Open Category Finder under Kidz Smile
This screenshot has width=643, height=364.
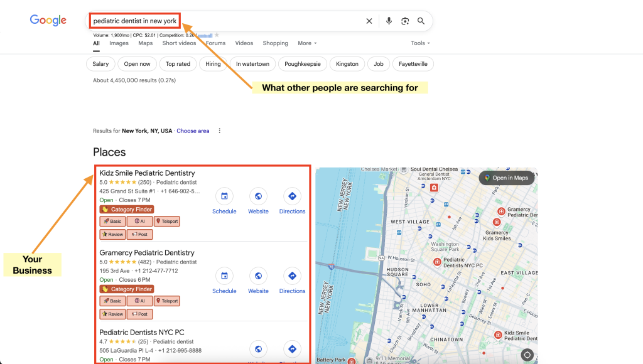pos(127,210)
